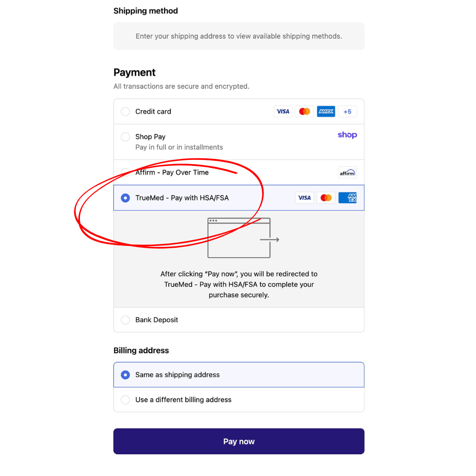The height and width of the screenshot is (476, 476).
Task: Choose the TrueMed HSA/FSA radio option
Action: 126,198
